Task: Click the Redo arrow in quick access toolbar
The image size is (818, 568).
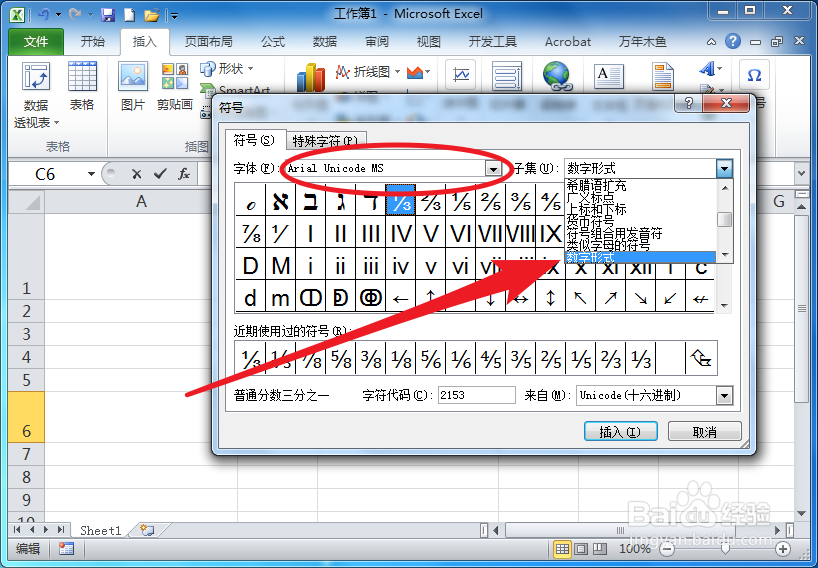Action: [76, 15]
